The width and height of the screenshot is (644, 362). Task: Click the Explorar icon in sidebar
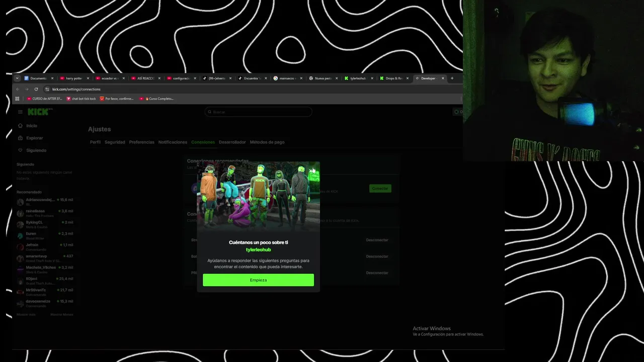point(20,138)
